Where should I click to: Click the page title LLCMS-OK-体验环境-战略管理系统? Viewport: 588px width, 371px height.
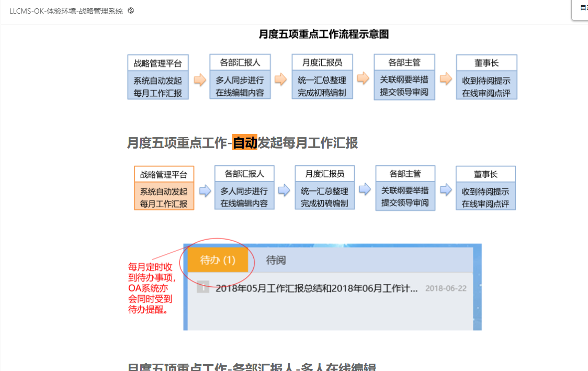click(66, 12)
